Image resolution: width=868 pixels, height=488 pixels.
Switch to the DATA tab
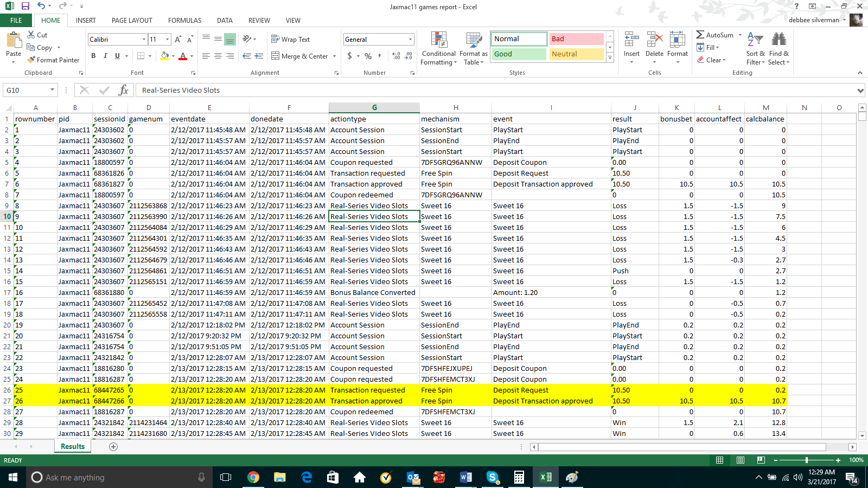tap(225, 21)
